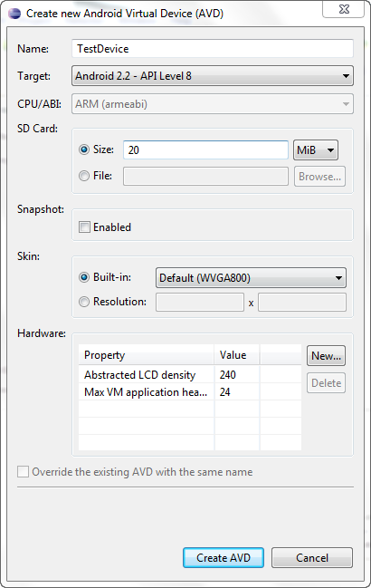
Task: Click the Eclipse icon in title bar
Action: (14, 14)
